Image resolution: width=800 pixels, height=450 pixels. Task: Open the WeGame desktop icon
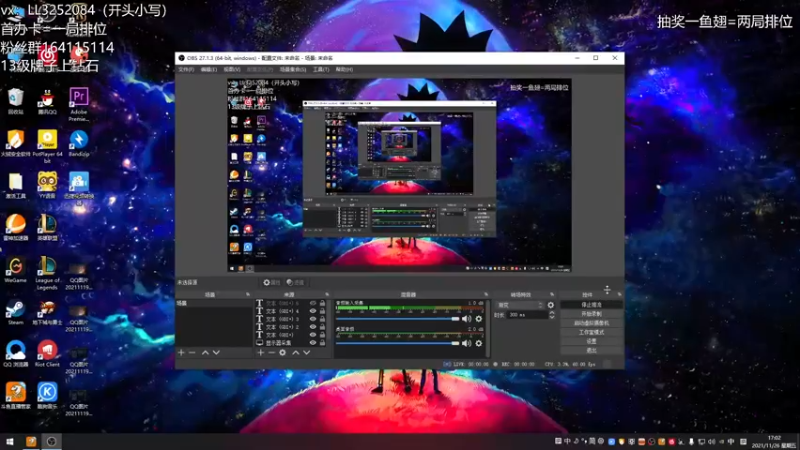click(x=16, y=270)
